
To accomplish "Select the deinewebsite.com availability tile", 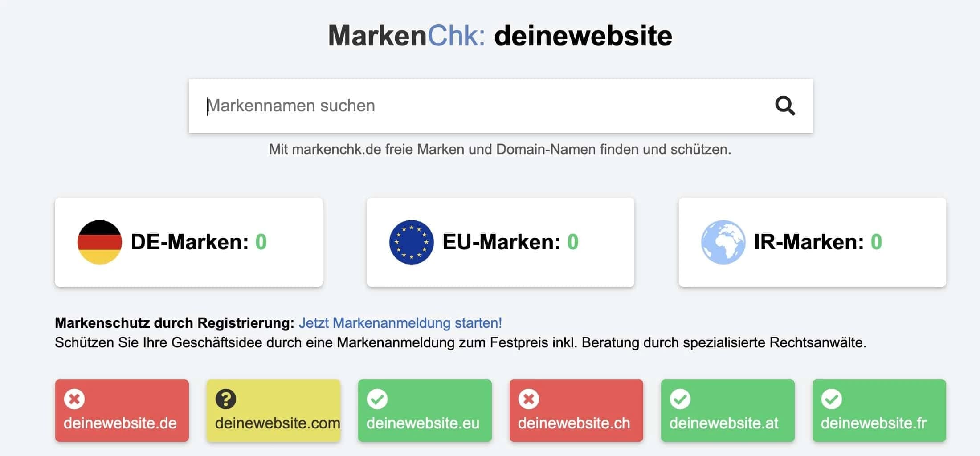I will click(x=273, y=410).
